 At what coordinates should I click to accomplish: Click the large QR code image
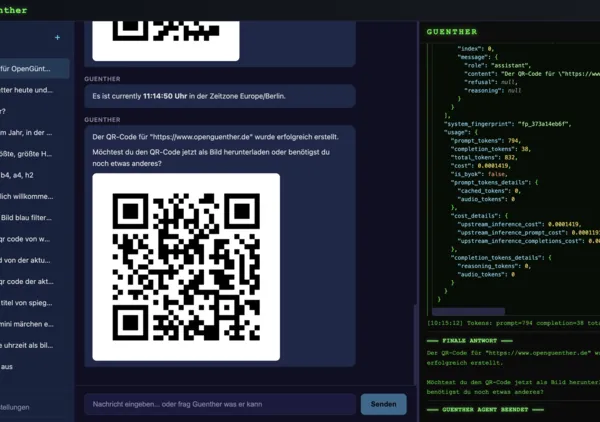click(x=186, y=267)
